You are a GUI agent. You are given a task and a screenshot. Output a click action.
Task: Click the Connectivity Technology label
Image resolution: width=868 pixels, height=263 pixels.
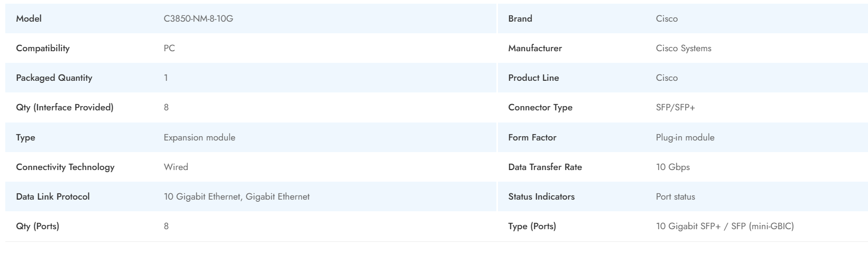[65, 167]
